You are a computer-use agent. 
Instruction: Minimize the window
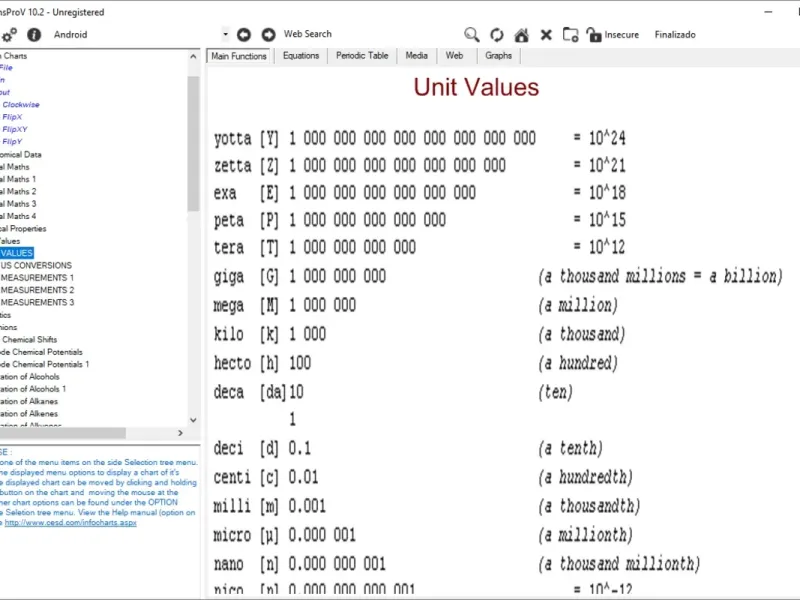click(x=768, y=12)
